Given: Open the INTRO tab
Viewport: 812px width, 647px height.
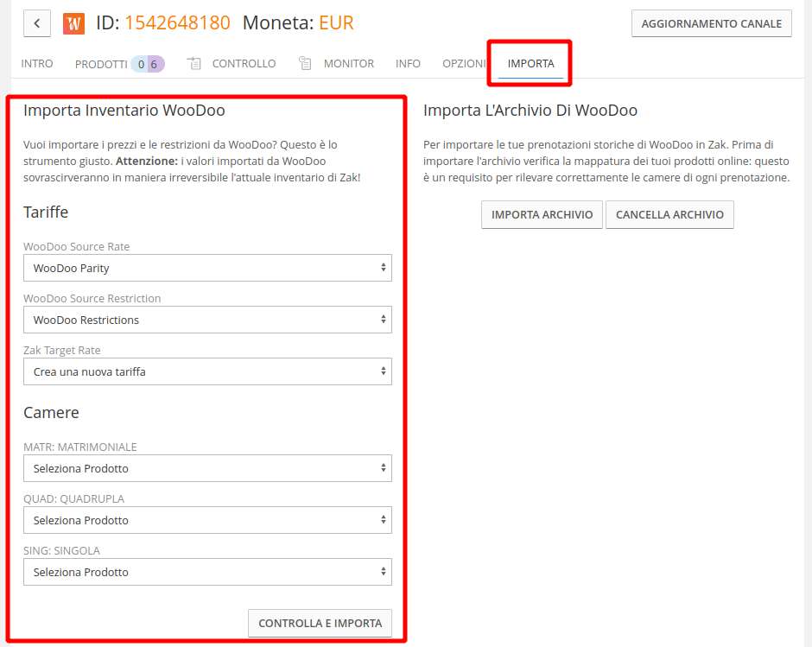Looking at the screenshot, I should 37,64.
